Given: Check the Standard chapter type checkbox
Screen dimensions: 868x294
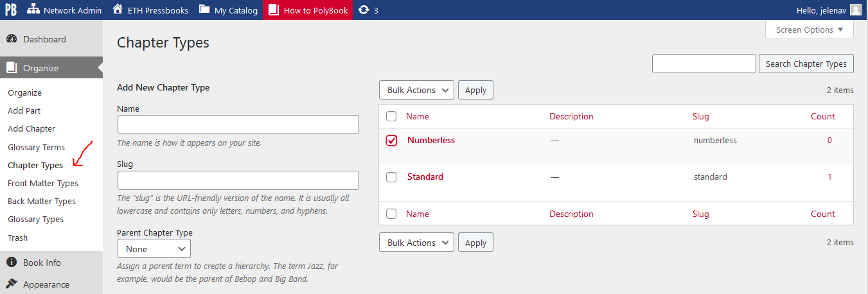Looking at the screenshot, I should (391, 177).
